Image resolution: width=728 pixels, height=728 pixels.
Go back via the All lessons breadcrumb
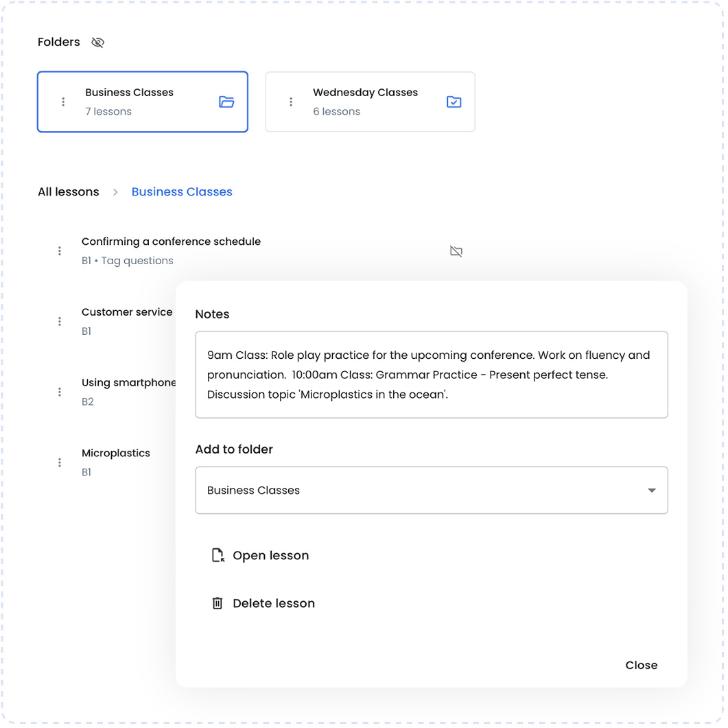tap(68, 191)
